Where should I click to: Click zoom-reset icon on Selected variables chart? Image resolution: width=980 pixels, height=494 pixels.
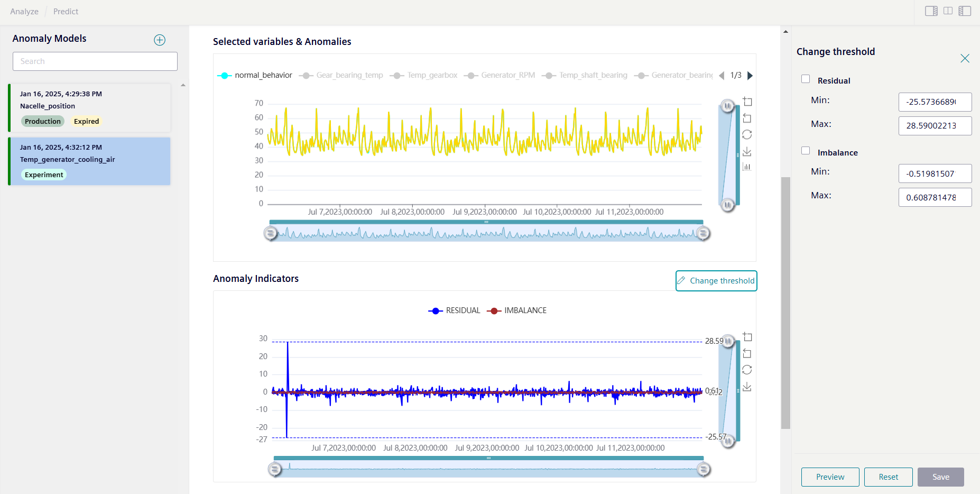747,118
